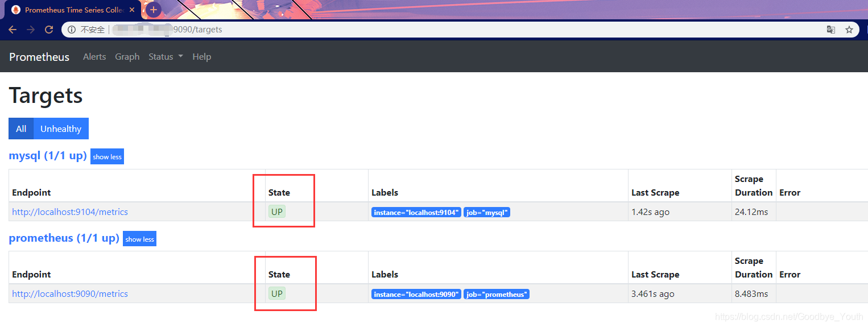Collapse prometheus group with show less
The width and height of the screenshot is (868, 327).
point(139,239)
